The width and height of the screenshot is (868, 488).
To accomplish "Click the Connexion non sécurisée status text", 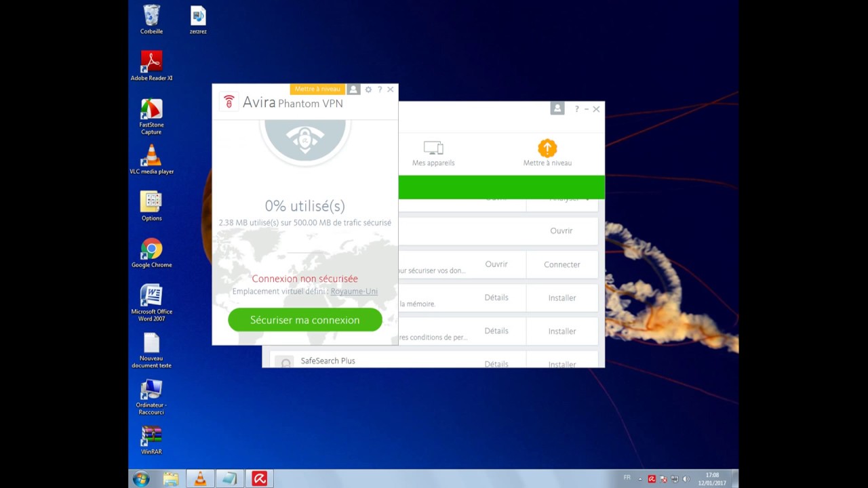I will (x=304, y=279).
